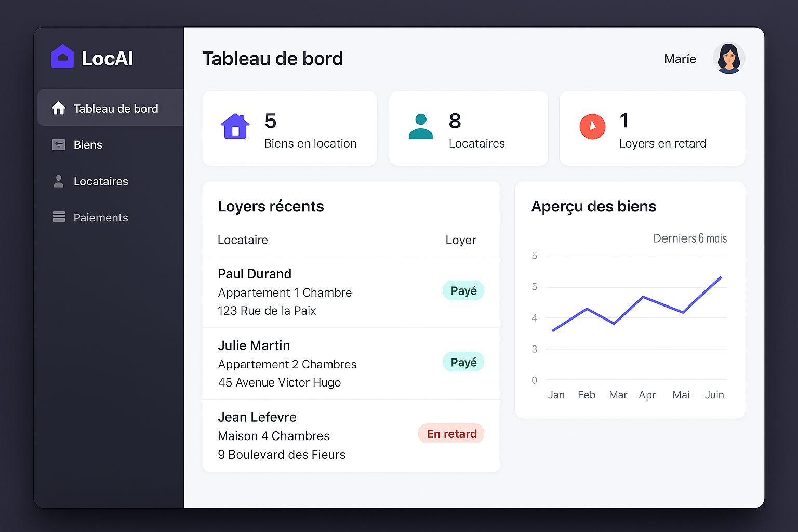Click the Locataires person icon in sidebar

[59, 181]
